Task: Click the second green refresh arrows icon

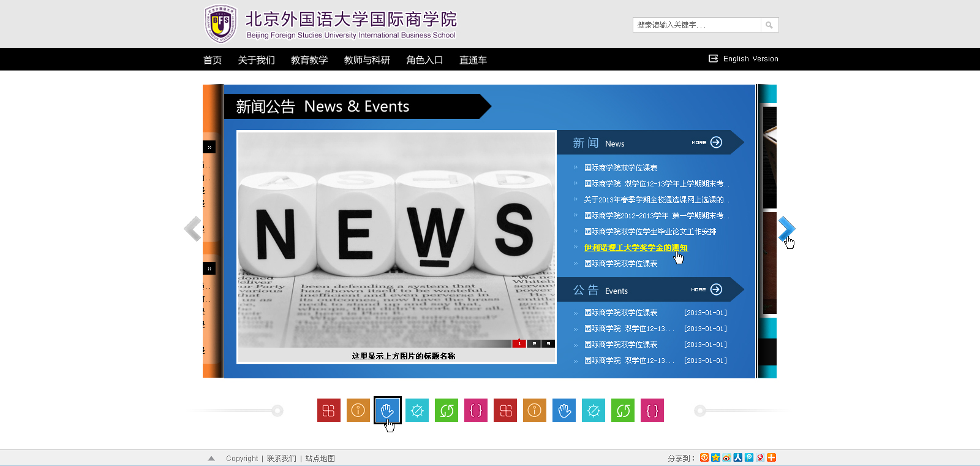Action: [623, 410]
